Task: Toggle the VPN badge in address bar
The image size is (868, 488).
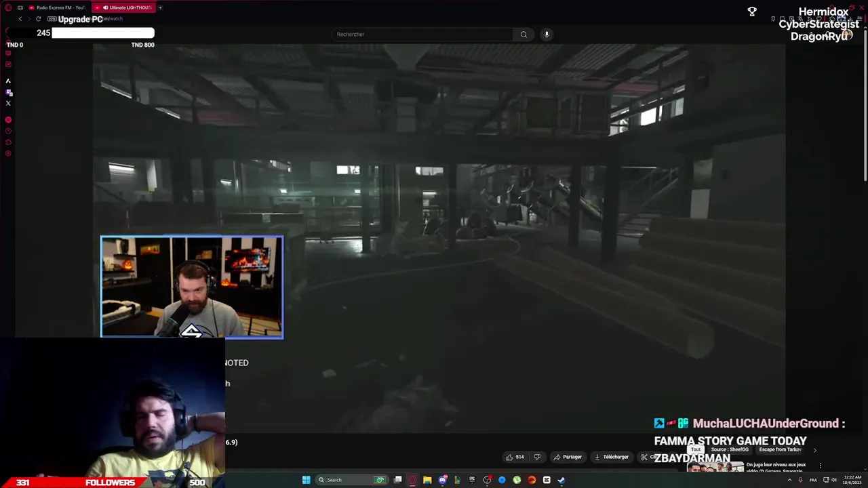Action: tap(52, 19)
